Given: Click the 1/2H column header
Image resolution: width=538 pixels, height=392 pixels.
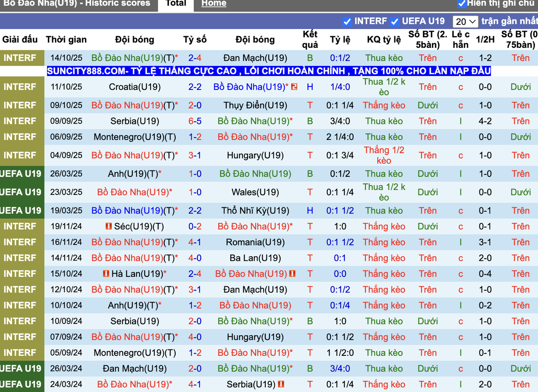Looking at the screenshot, I should [485, 39].
